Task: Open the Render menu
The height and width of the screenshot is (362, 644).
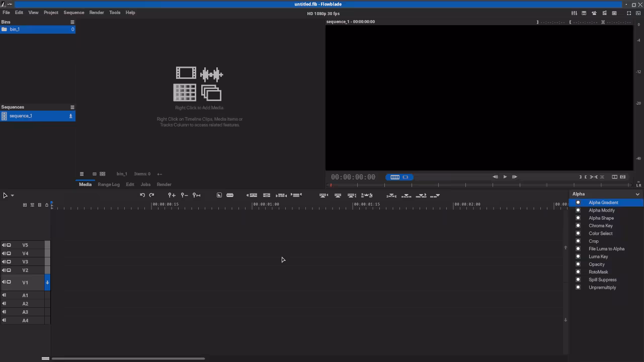Action: (97, 13)
